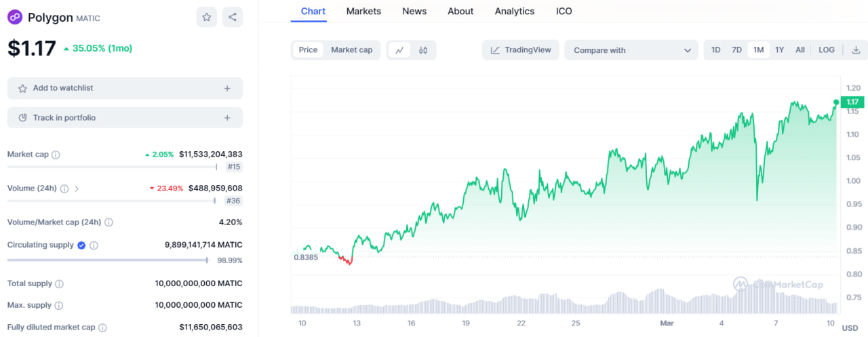Click the #15 market cap rank badge

(234, 167)
